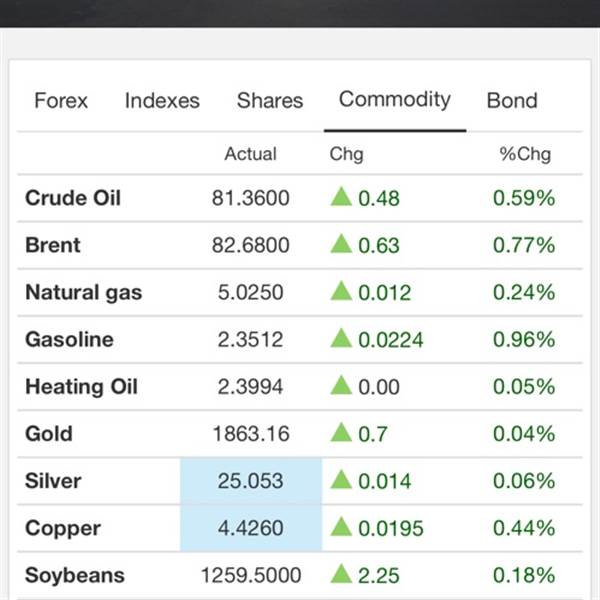Open the Forex tab
This screenshot has height=600, width=600.
pos(61,101)
